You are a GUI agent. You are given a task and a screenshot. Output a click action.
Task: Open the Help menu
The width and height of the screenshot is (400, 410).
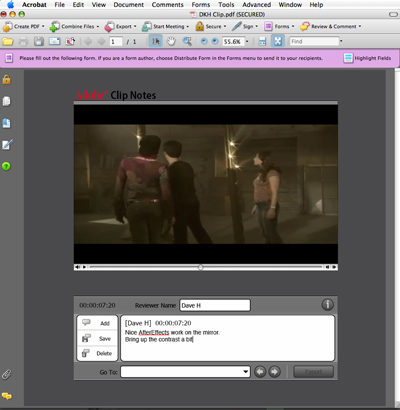click(316, 5)
